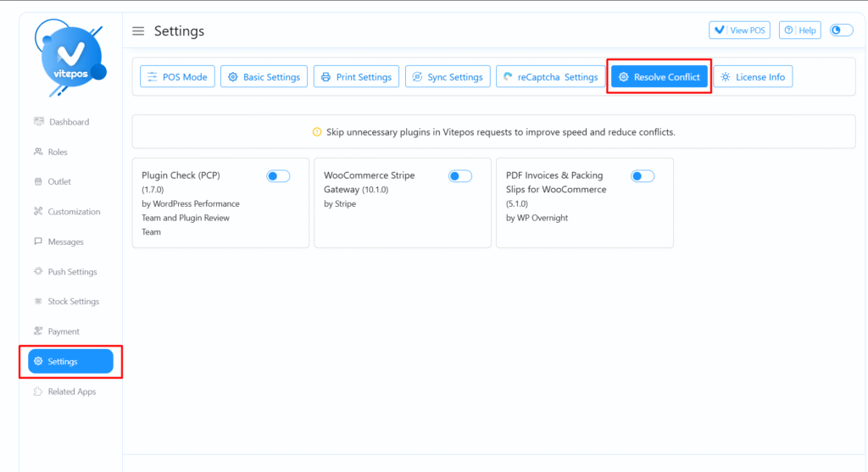The height and width of the screenshot is (472, 868).
Task: Switch to Sync Settings tab
Action: point(448,77)
